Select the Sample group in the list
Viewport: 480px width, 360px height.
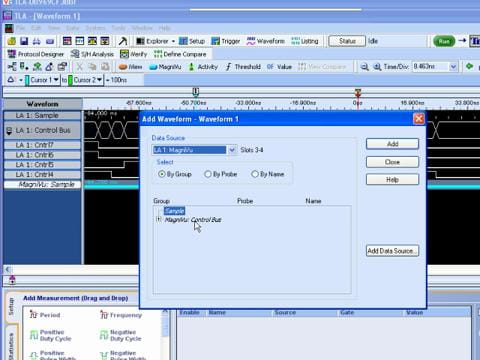[174, 211]
